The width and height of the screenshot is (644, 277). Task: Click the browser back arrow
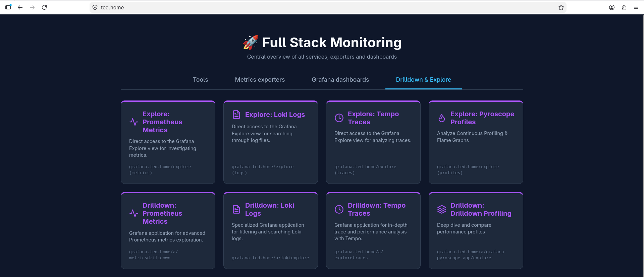click(20, 7)
